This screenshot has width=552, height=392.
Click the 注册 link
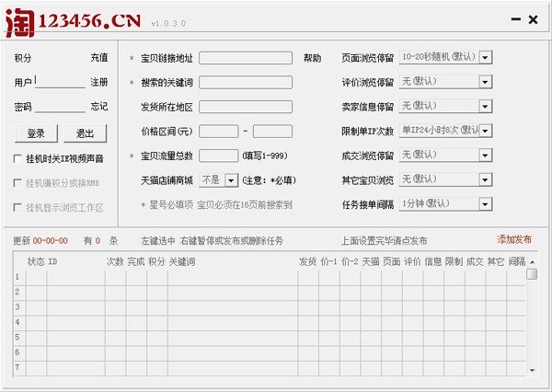99,82
